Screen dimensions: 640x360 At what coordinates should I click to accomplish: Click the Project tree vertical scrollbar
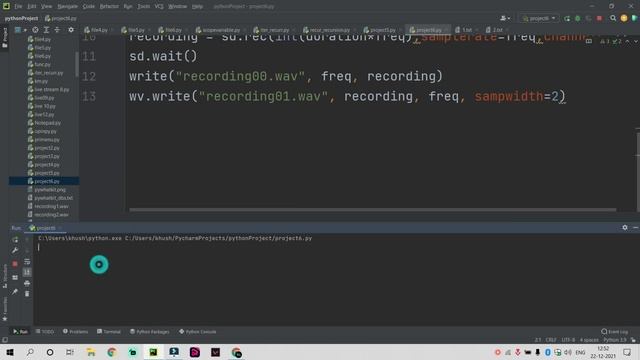coord(77,64)
